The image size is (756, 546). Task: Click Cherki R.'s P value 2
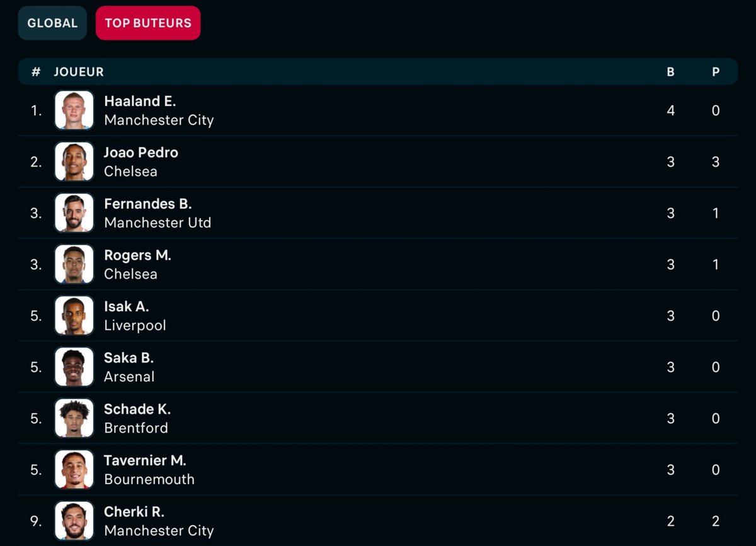716,521
